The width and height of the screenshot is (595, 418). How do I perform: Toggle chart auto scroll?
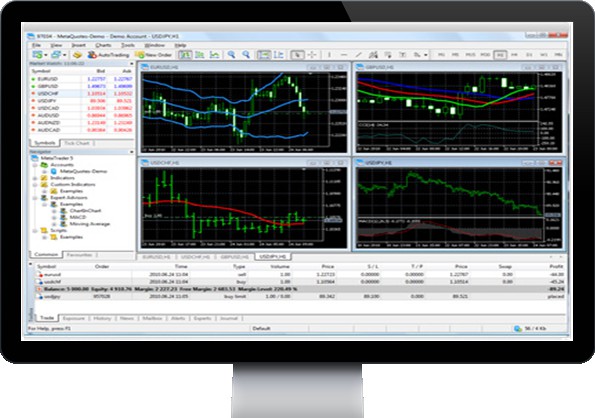(264, 55)
